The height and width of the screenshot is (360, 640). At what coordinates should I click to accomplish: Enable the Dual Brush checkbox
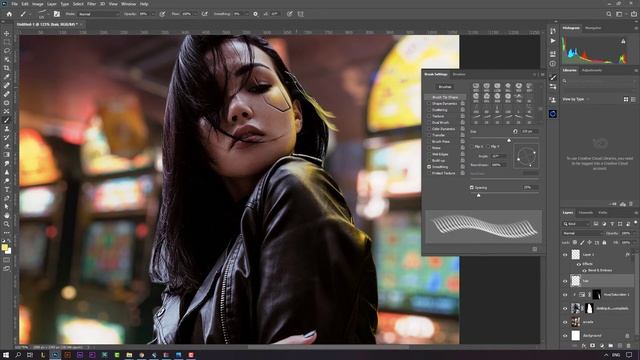click(x=429, y=122)
